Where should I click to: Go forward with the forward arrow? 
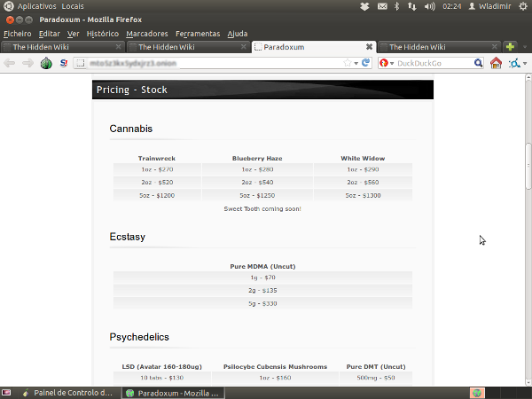27,63
